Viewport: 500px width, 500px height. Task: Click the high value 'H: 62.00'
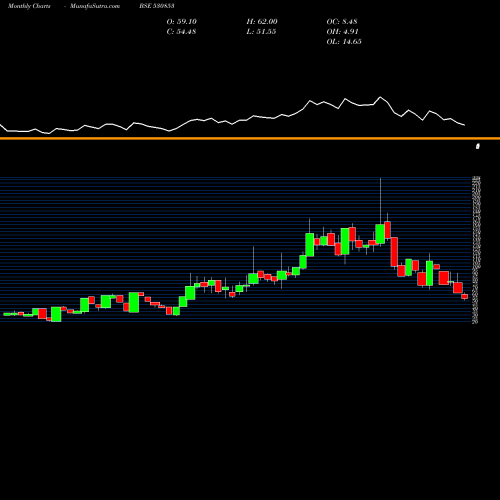click(262, 22)
